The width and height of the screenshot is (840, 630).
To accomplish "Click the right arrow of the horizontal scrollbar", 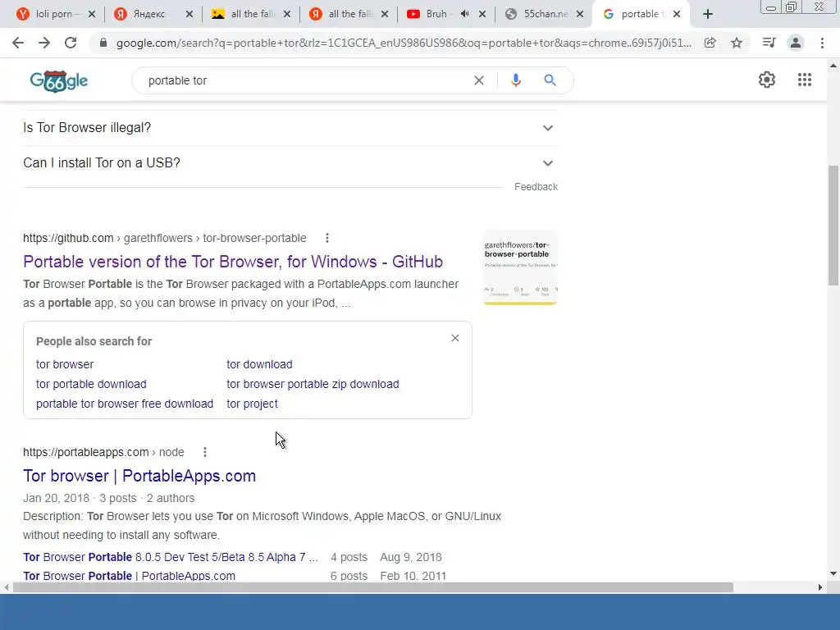I will [x=820, y=587].
